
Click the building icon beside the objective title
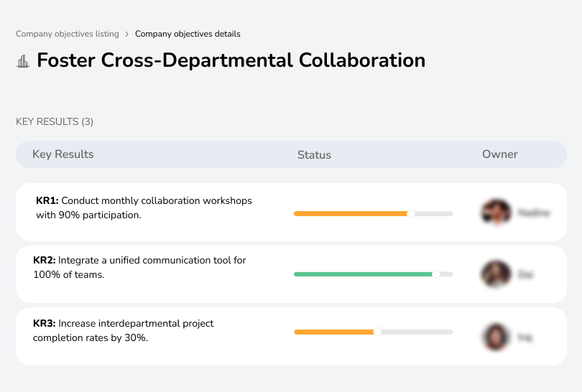click(23, 61)
